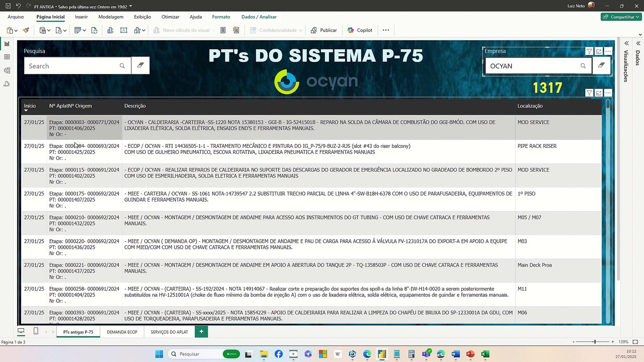Open more options ellipsis above the table visual
This screenshot has width=644, height=362.
tap(608, 93)
